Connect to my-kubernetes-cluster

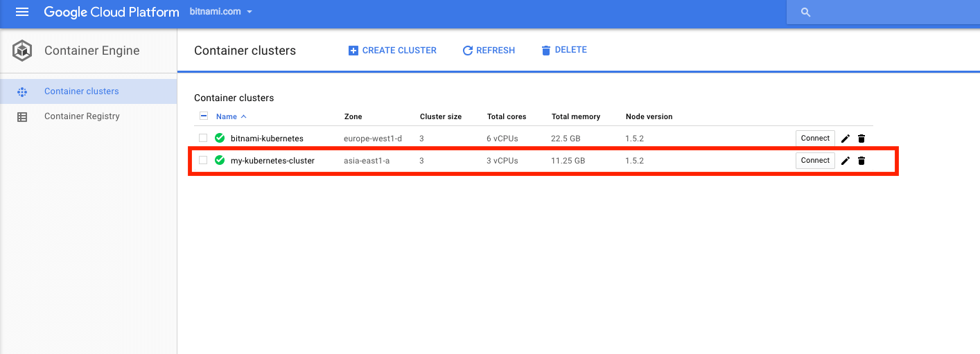(x=815, y=160)
